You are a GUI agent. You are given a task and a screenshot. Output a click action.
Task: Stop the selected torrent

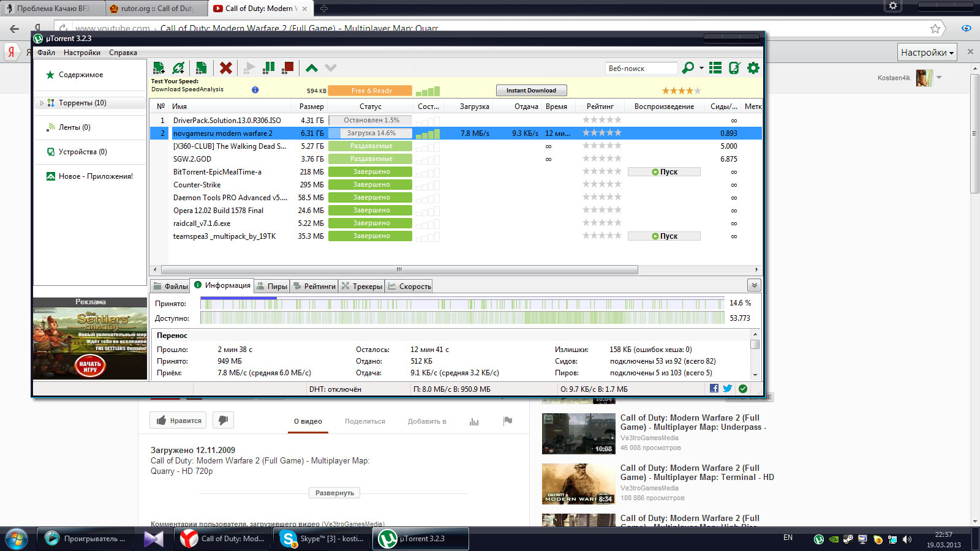coord(288,68)
